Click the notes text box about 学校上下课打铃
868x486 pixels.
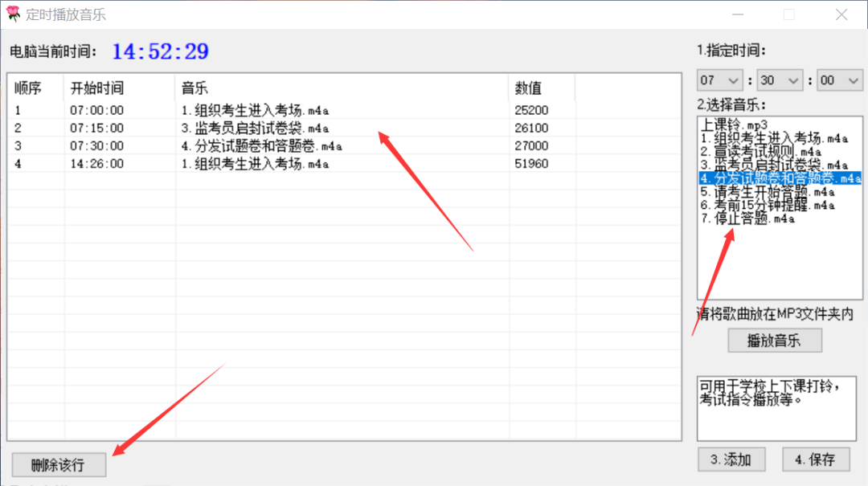click(776, 409)
